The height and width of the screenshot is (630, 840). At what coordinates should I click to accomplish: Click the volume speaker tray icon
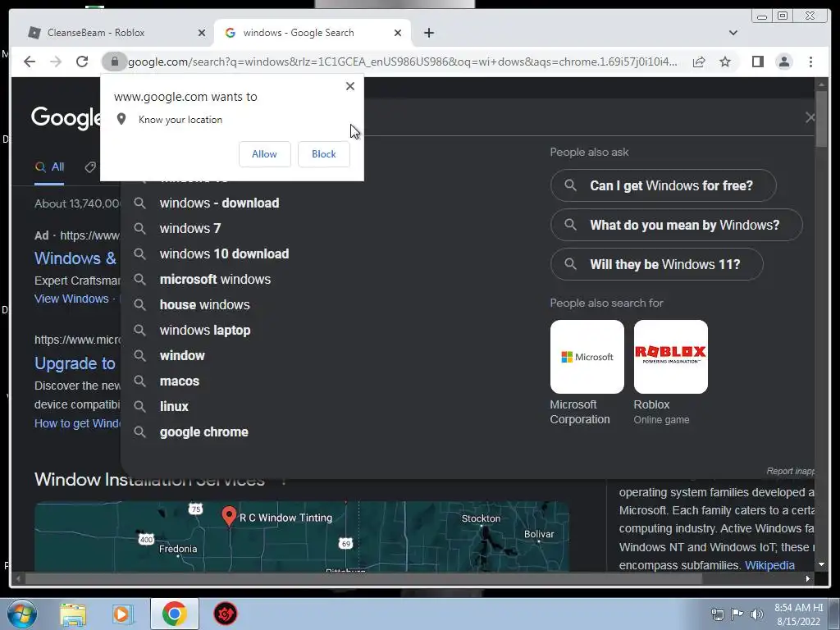756,614
